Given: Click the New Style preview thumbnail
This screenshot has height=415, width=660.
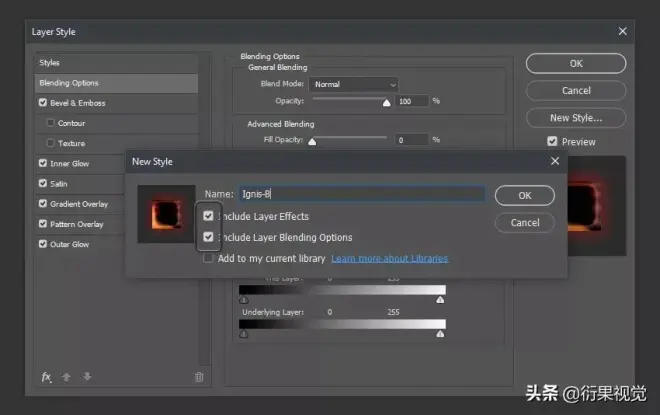Looking at the screenshot, I should coord(166,214).
